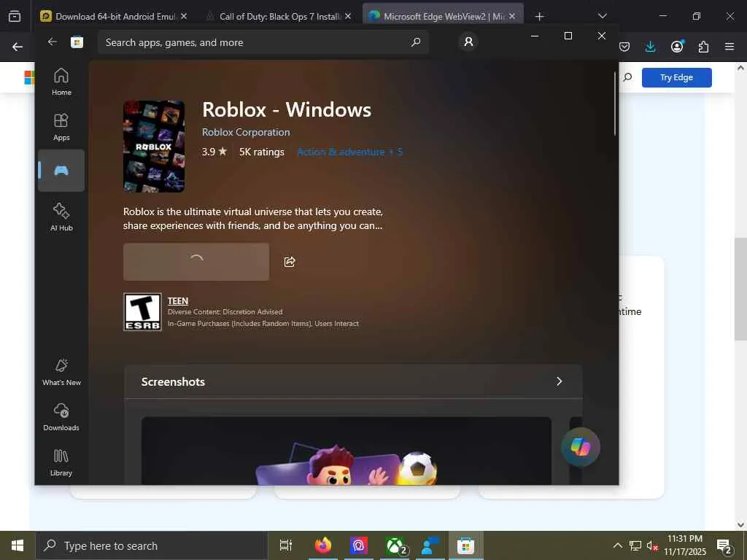Switch to Call of Duty Black Ops 7 tab
Viewport: 747px width, 560px height.
coord(280,16)
